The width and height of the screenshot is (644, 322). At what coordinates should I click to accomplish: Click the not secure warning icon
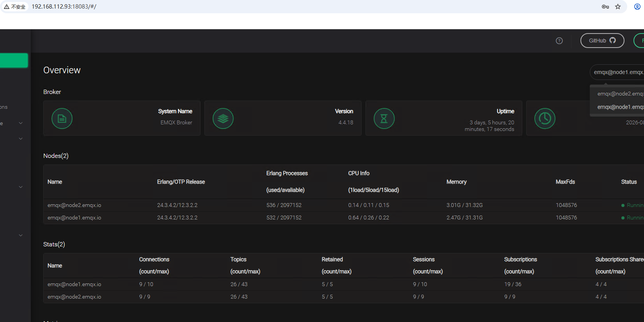point(7,7)
